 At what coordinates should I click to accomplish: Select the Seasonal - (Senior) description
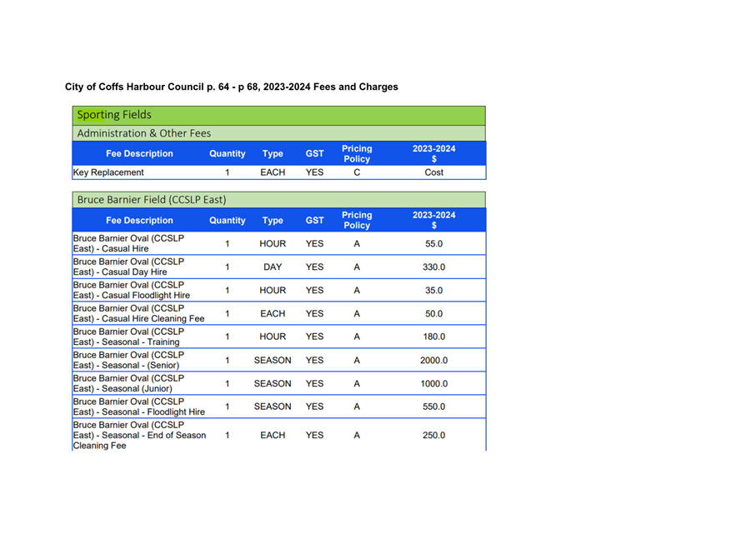[x=128, y=360]
